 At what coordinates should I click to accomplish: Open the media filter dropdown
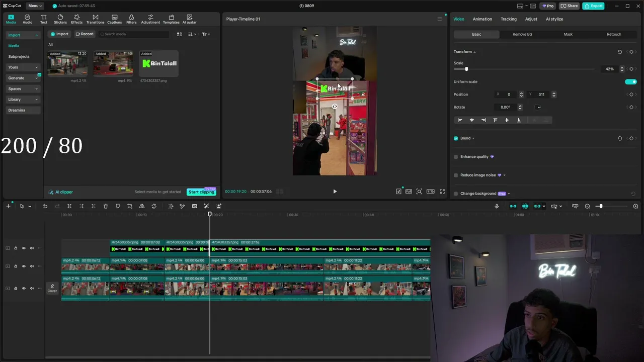coord(206,34)
